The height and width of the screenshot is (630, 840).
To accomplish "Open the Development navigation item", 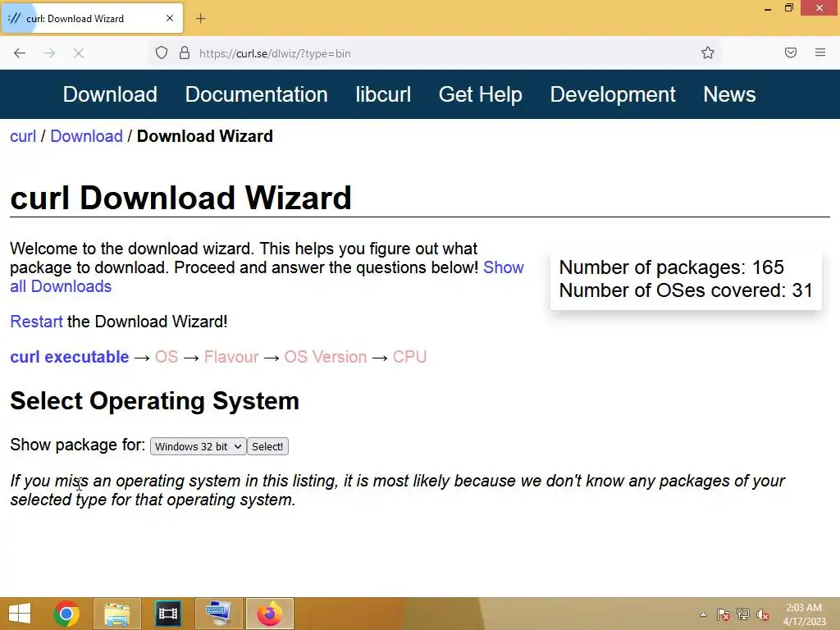I will (x=612, y=94).
